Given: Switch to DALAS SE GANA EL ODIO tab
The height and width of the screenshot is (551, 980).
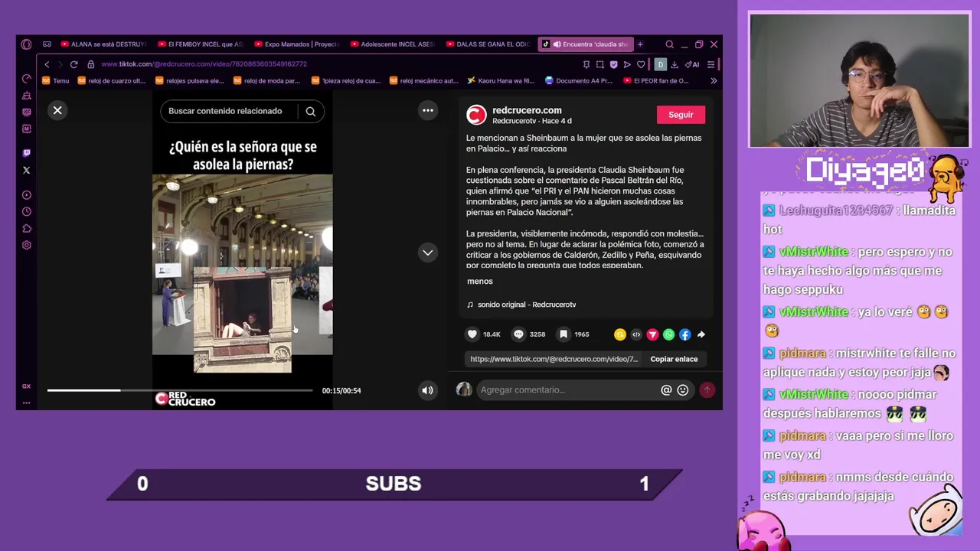Looking at the screenshot, I should [x=488, y=44].
